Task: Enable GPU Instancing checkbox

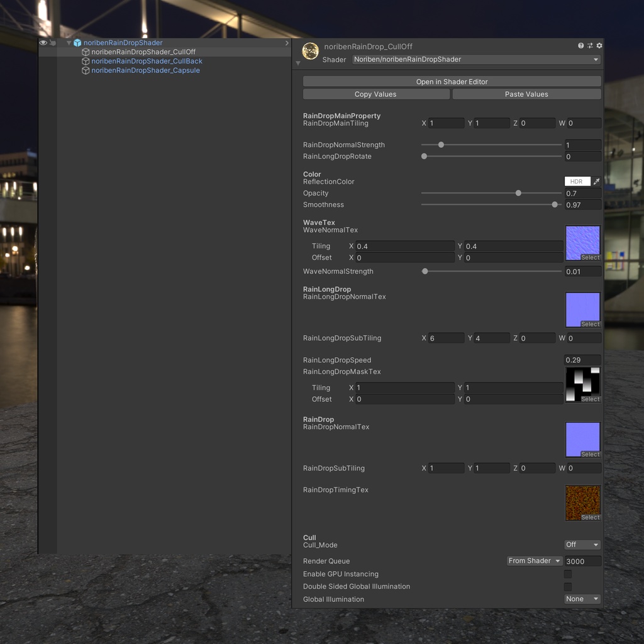Action: coord(568,574)
